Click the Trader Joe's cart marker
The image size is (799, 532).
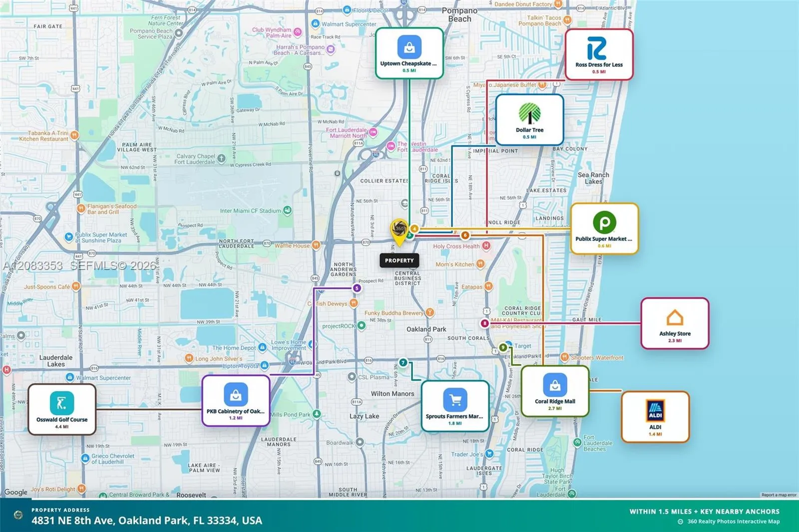(489, 454)
